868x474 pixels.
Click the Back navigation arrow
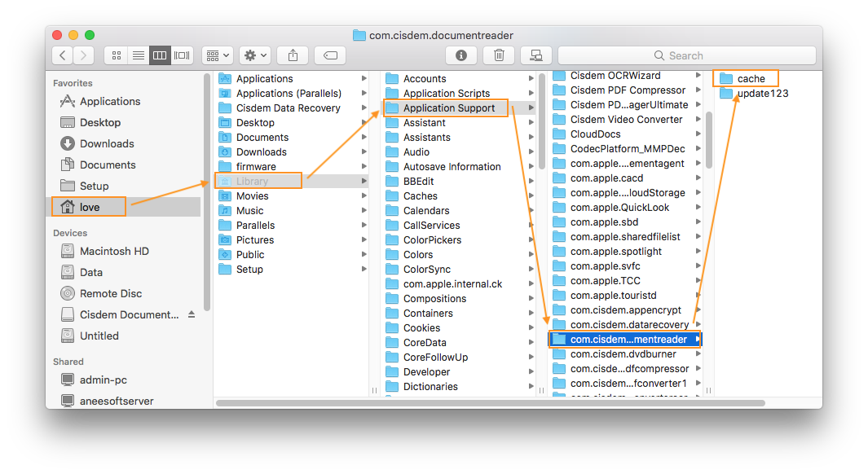[63, 55]
